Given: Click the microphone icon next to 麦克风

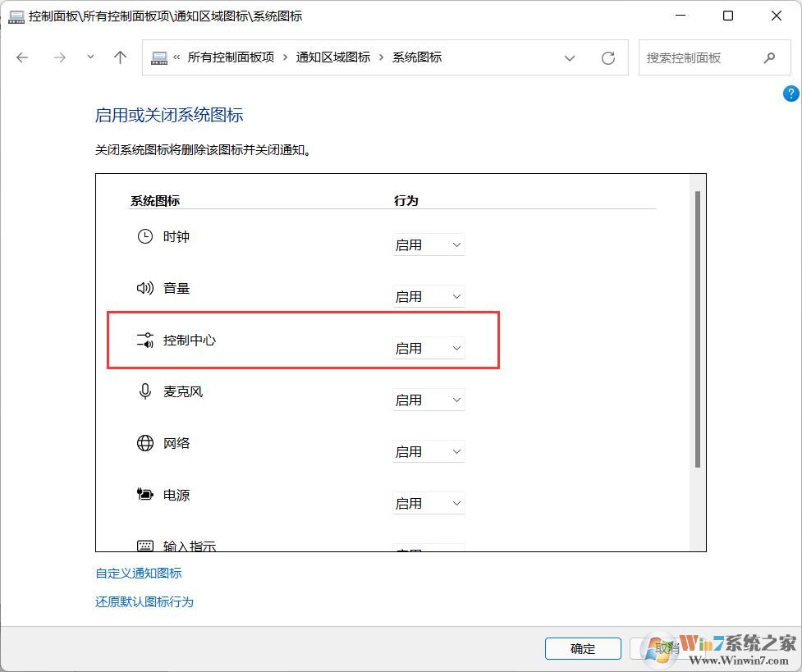Looking at the screenshot, I should pyautogui.click(x=144, y=391).
